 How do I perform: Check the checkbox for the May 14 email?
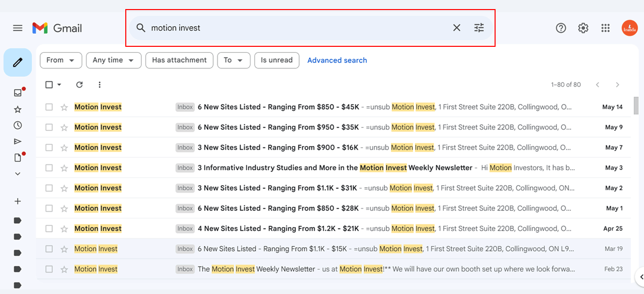click(49, 107)
